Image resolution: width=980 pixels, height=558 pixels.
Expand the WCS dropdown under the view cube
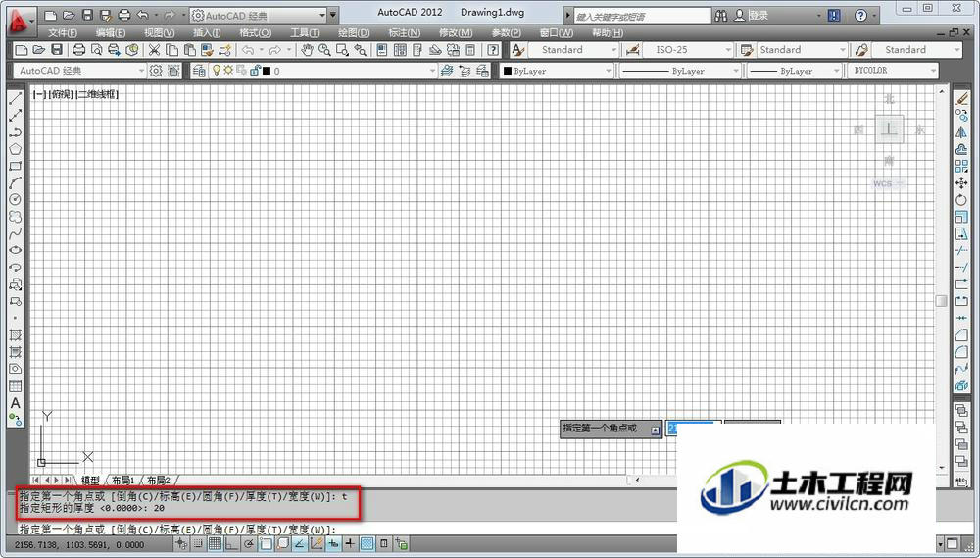[x=900, y=184]
